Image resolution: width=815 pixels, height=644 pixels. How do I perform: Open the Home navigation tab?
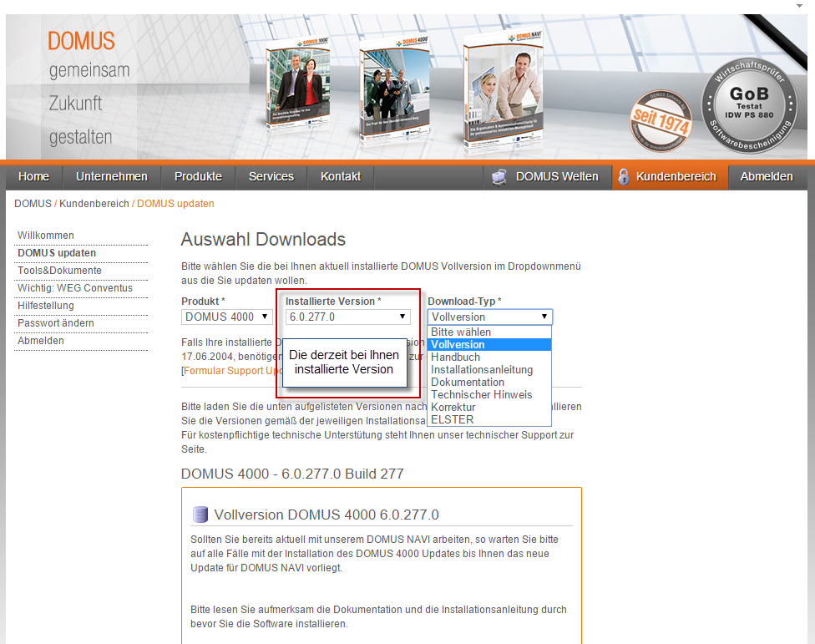click(x=33, y=177)
